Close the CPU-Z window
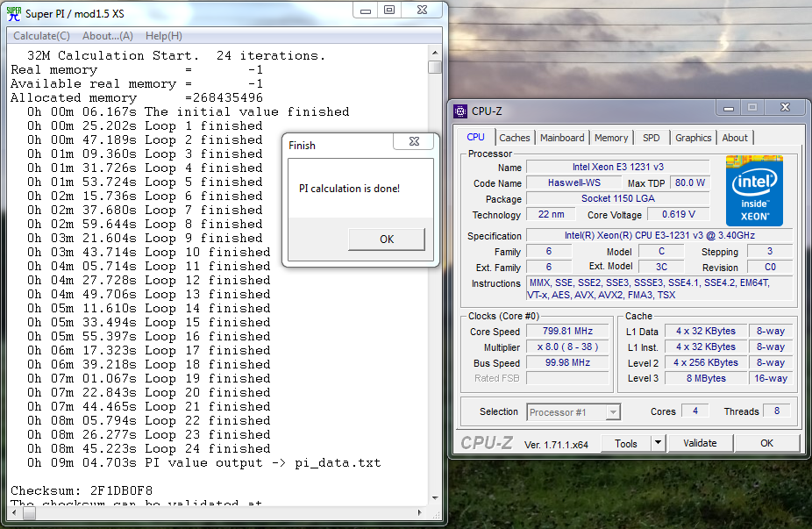 (x=785, y=108)
